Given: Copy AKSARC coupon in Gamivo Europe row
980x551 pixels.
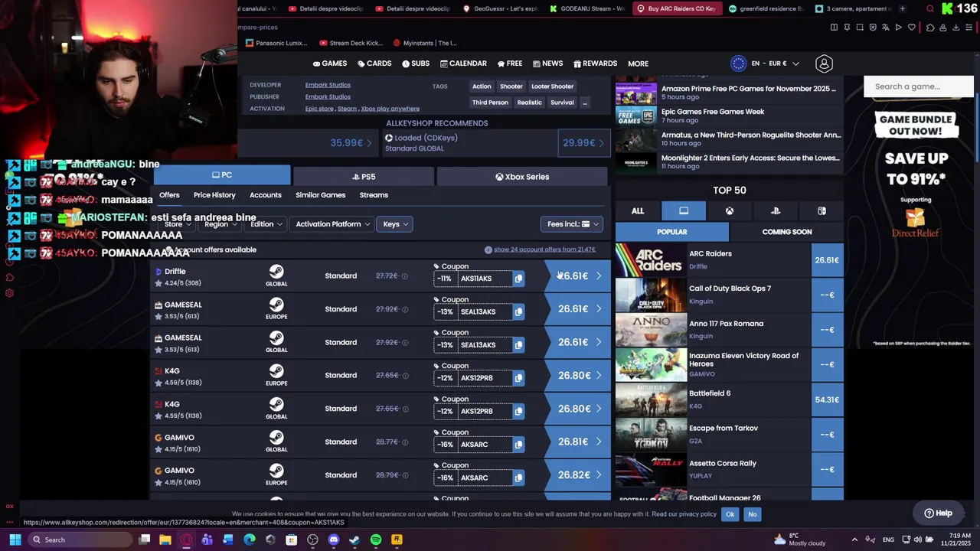Looking at the screenshot, I should [x=518, y=478].
